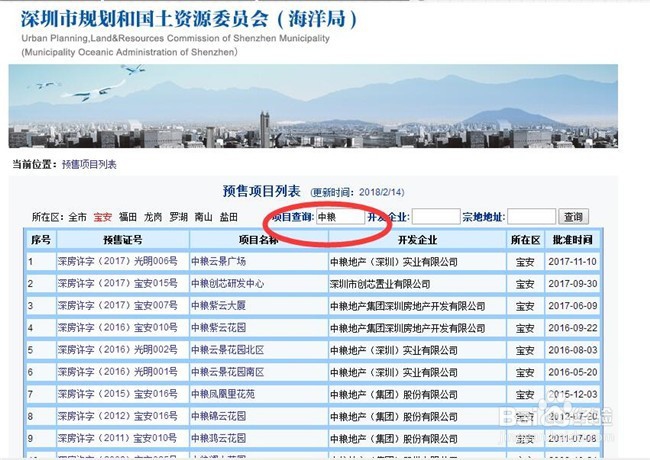Select the 宝安 district filter
This screenshot has width=650, height=460.
click(x=102, y=217)
